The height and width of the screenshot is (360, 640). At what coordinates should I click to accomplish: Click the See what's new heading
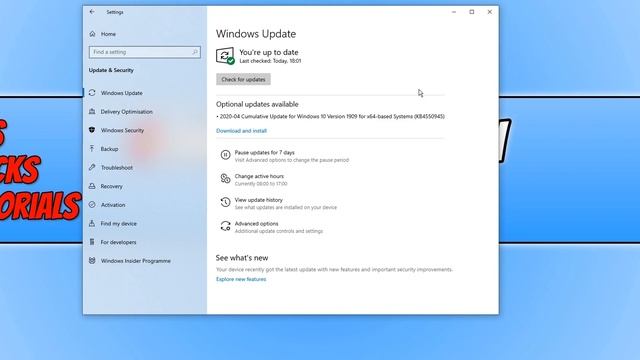click(x=242, y=258)
